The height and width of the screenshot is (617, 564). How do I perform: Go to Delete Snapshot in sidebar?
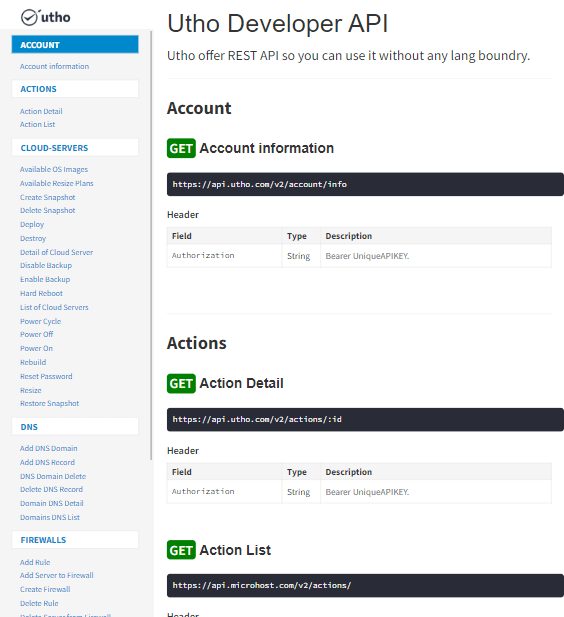(x=48, y=211)
